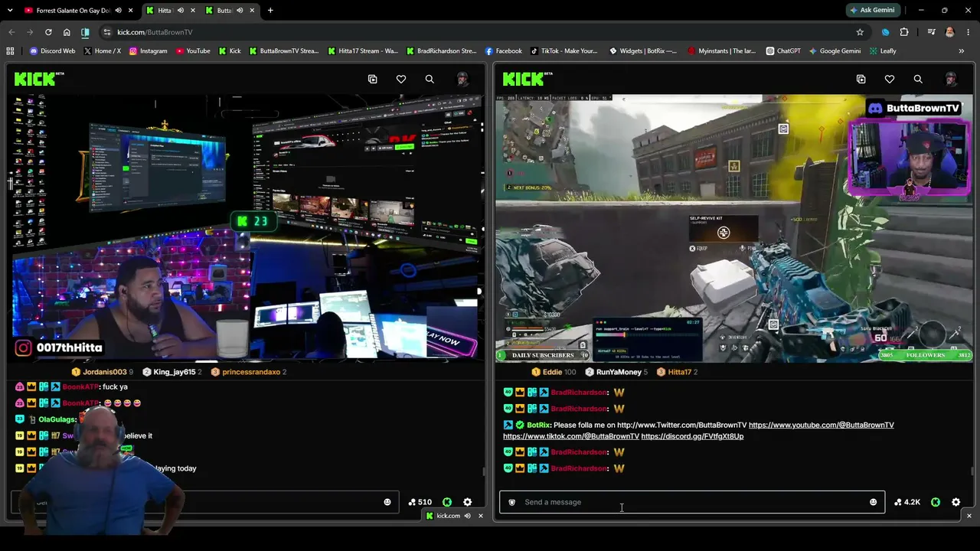980x551 pixels.
Task: Mute the kick.com split pane audio indicator
Action: [x=467, y=516]
